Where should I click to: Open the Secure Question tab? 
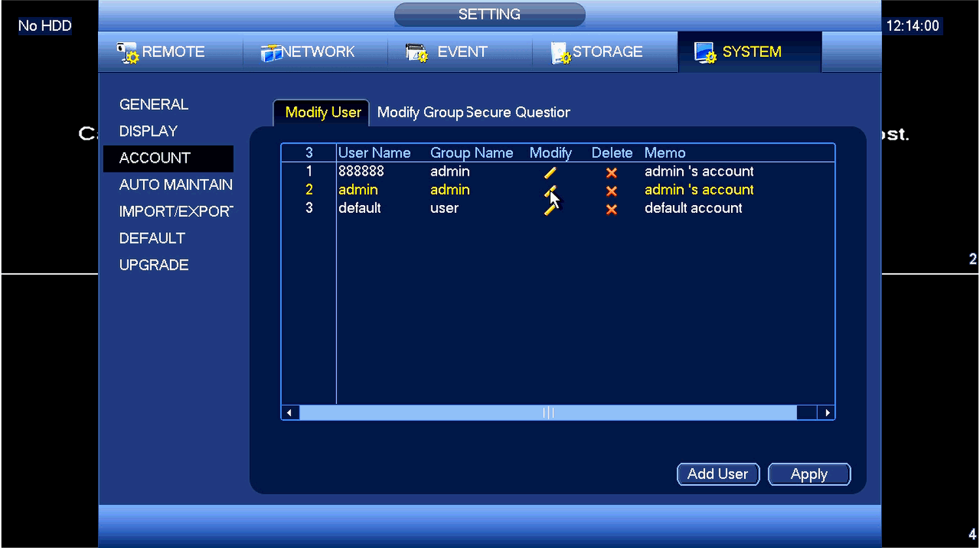point(519,112)
